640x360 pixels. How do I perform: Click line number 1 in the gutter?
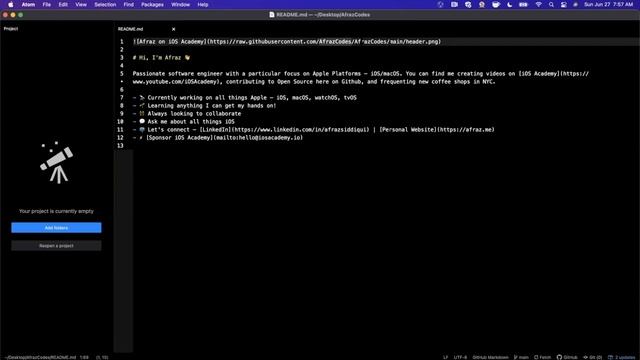122,42
